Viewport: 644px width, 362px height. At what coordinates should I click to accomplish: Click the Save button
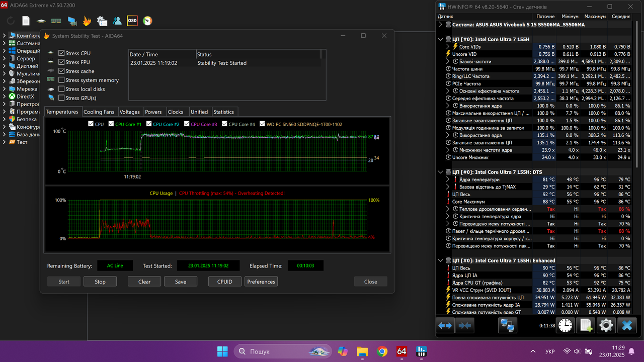tap(181, 282)
